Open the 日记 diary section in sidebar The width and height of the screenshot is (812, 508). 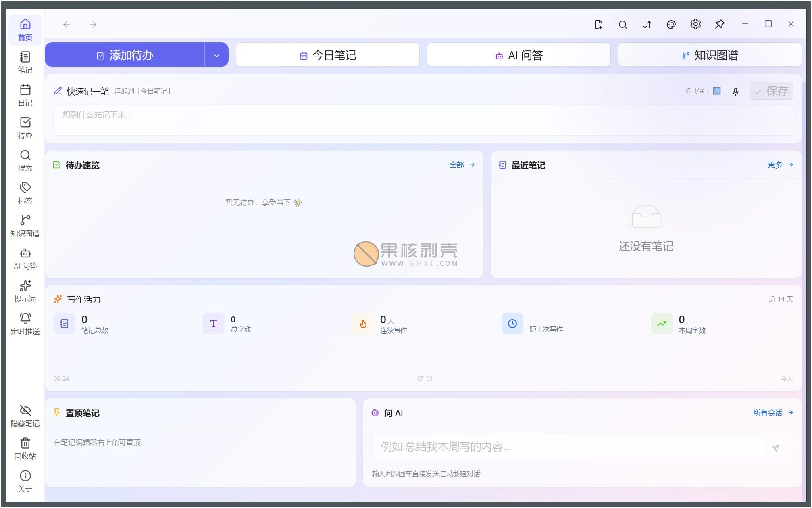pyautogui.click(x=25, y=95)
